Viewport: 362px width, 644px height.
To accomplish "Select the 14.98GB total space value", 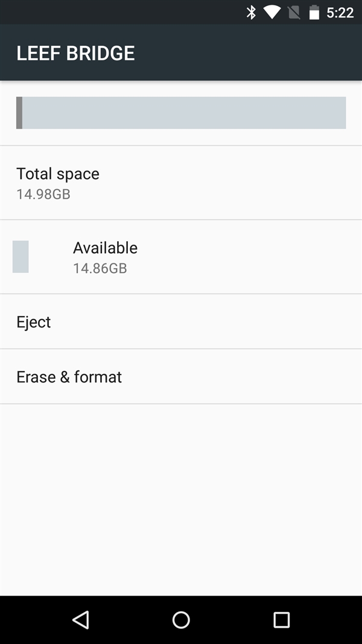I will pyautogui.click(x=43, y=194).
